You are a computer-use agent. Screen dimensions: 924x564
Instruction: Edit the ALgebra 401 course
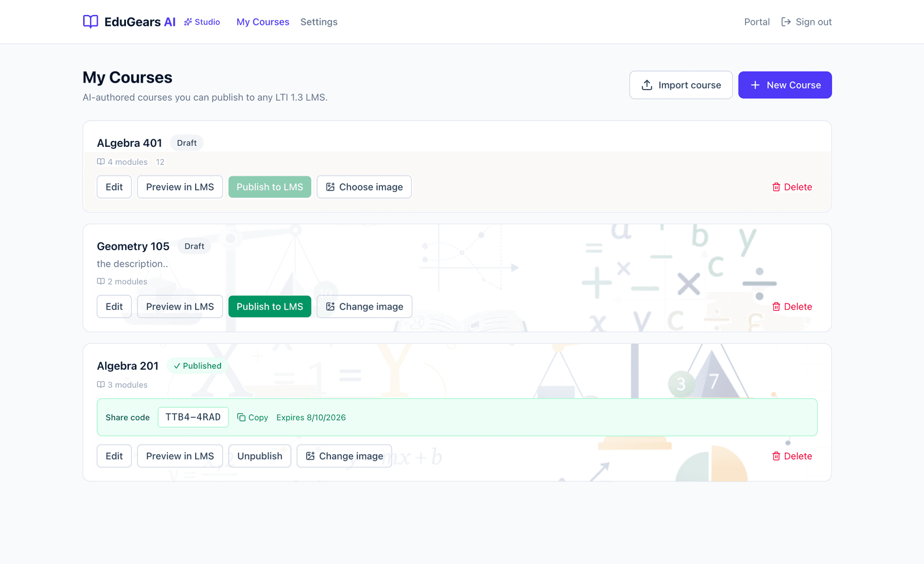(x=114, y=187)
